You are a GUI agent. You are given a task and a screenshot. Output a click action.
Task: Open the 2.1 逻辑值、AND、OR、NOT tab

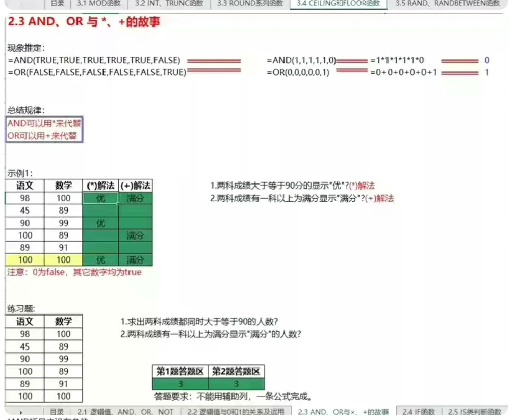(125, 412)
